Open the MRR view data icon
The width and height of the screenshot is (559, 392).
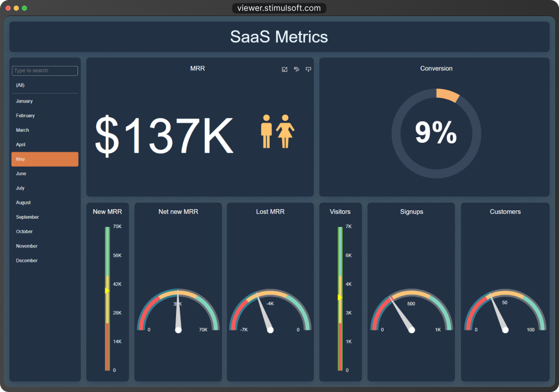pos(297,69)
